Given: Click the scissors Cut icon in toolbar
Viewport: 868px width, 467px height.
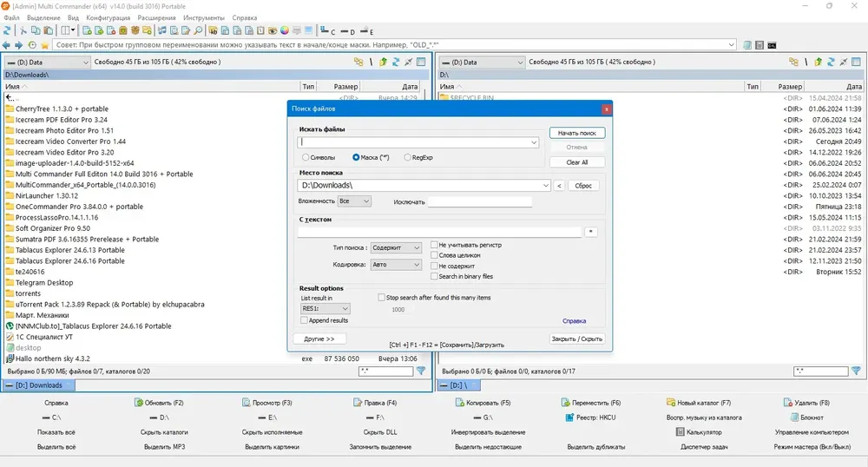Looking at the screenshot, I should (x=23, y=31).
